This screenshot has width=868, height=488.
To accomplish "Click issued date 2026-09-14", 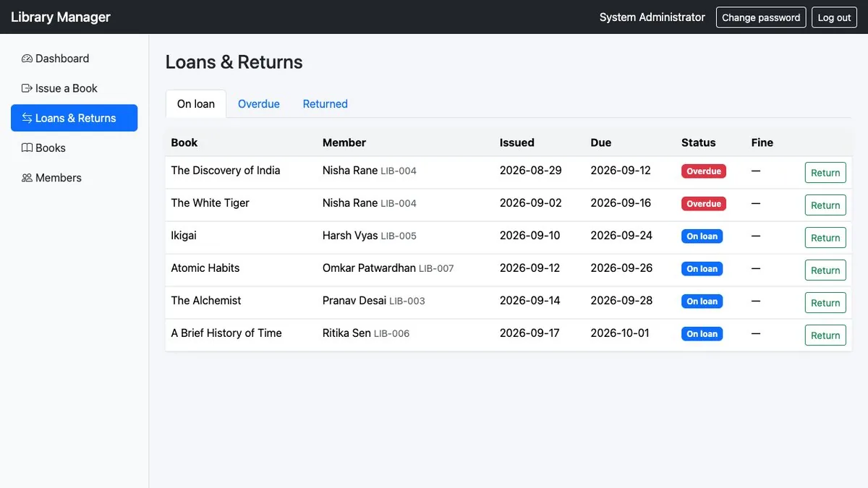I will [530, 301].
